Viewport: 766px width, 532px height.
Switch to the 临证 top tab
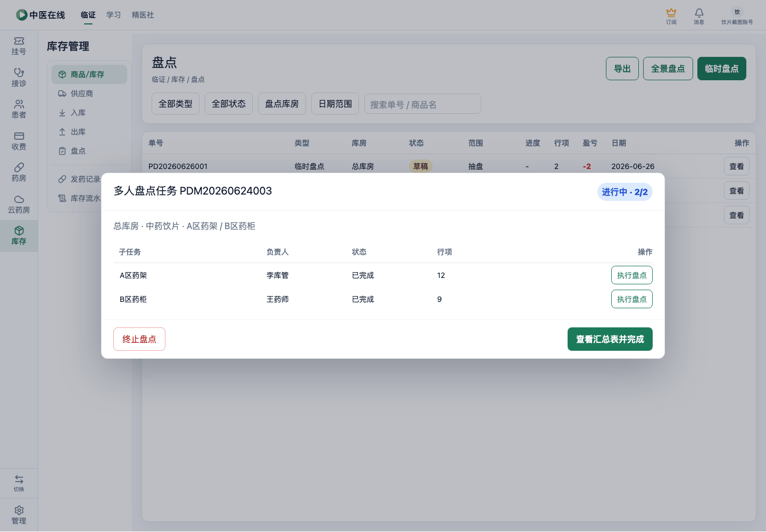(88, 15)
